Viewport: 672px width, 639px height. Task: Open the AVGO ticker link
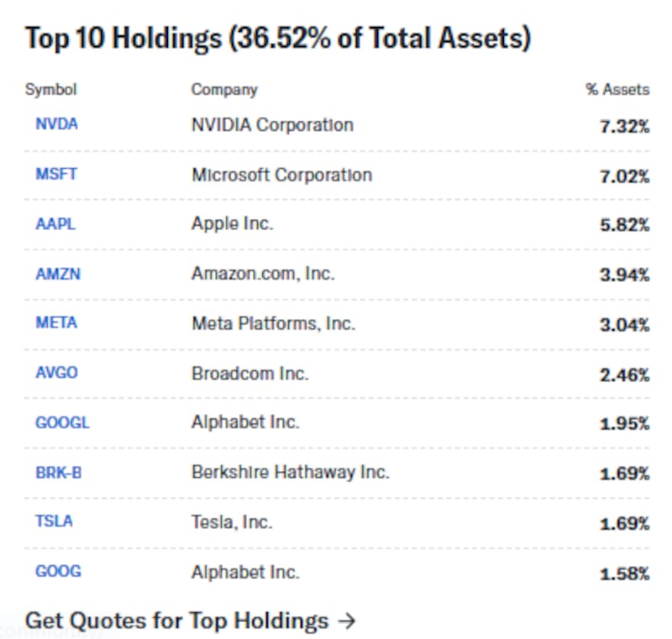[x=56, y=373]
